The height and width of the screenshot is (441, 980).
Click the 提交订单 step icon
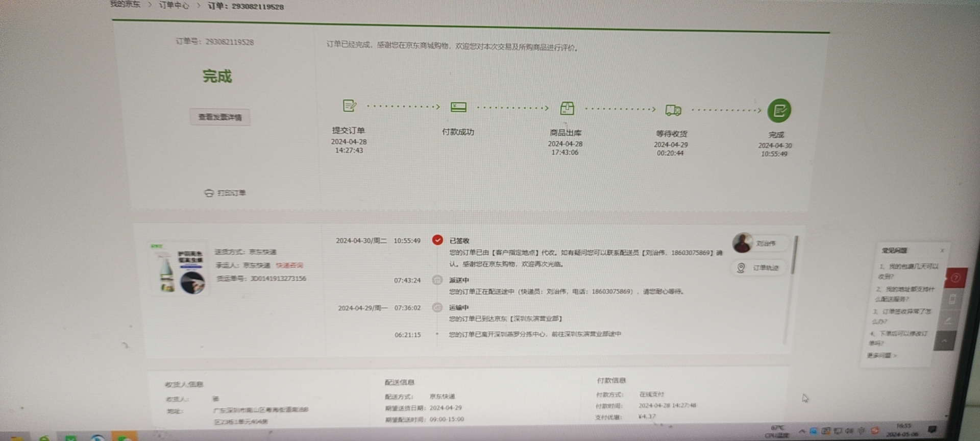coord(349,106)
